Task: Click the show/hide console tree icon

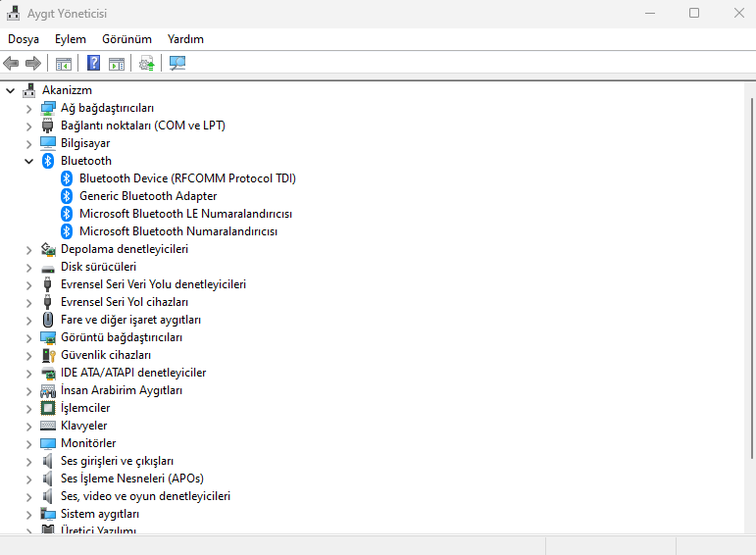Action: (x=63, y=63)
